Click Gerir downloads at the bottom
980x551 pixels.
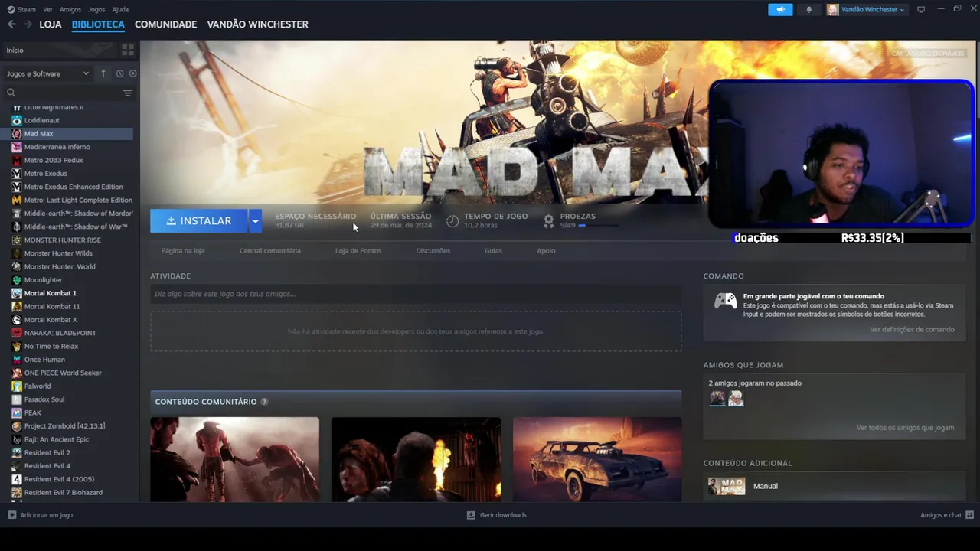pos(497,515)
